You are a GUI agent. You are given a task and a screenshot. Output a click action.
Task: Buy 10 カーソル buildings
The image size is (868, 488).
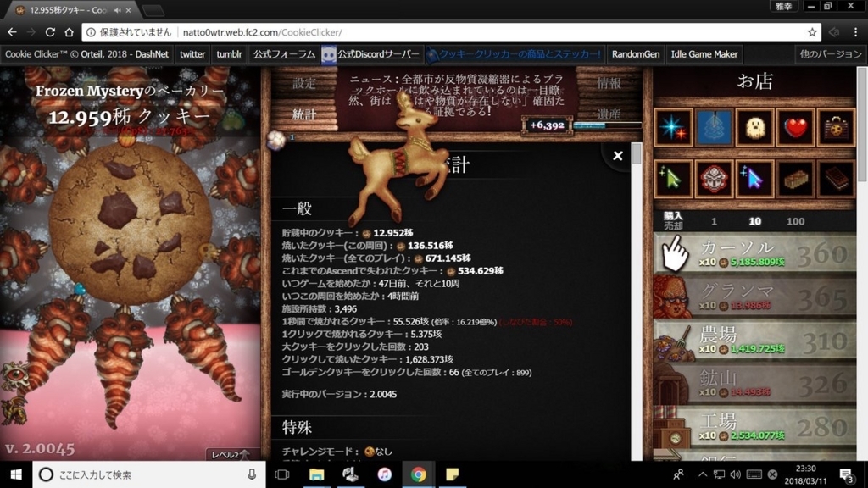[x=754, y=254]
